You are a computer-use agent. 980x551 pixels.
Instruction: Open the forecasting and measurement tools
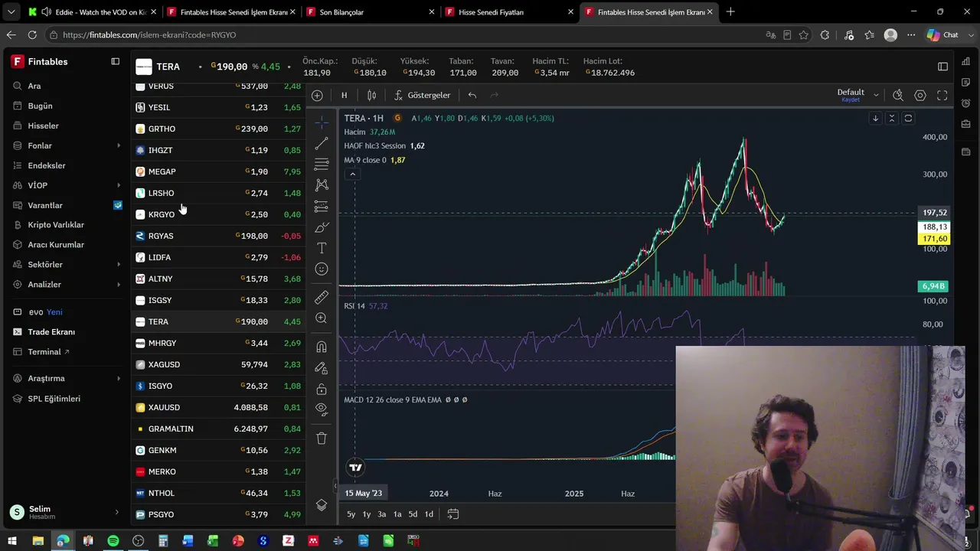tap(322, 207)
